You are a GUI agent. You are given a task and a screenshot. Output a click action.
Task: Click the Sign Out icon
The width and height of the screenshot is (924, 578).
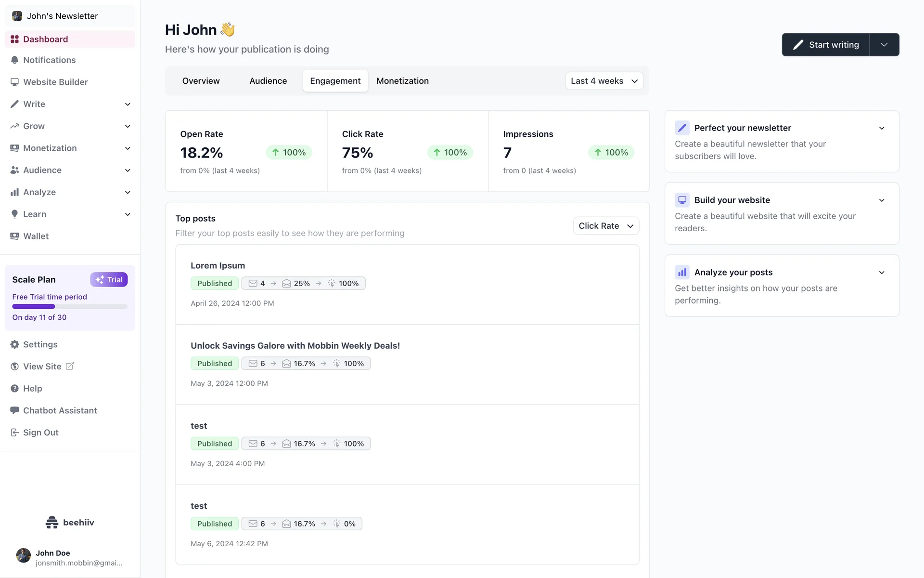[x=14, y=433]
